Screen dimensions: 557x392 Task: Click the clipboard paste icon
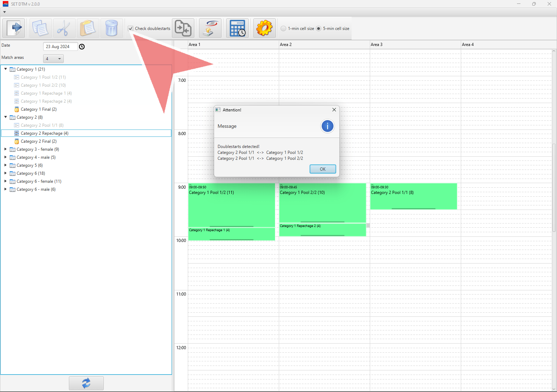[88, 28]
